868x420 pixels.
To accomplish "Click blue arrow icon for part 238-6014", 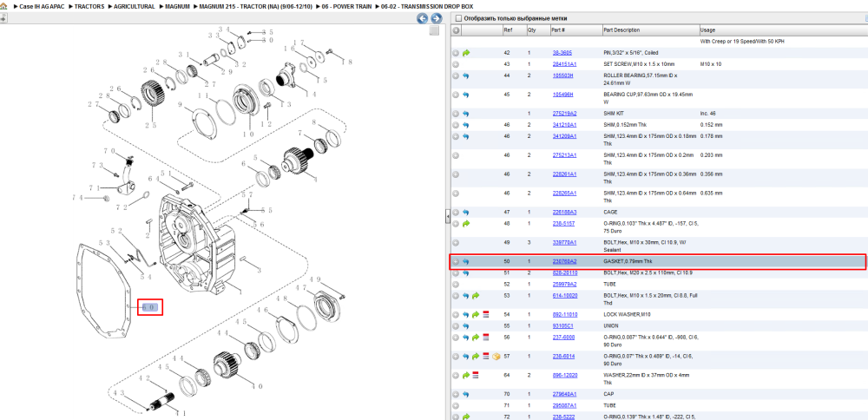I will pos(466,357).
